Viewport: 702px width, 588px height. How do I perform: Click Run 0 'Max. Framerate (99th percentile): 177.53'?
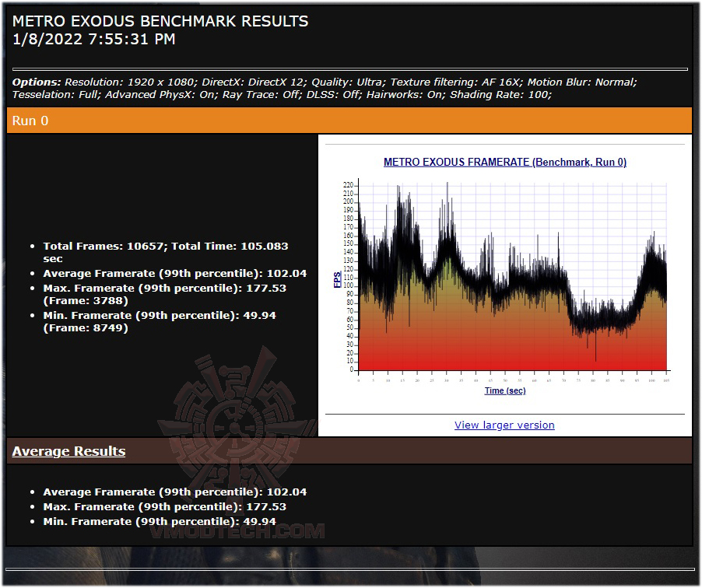tap(165, 289)
